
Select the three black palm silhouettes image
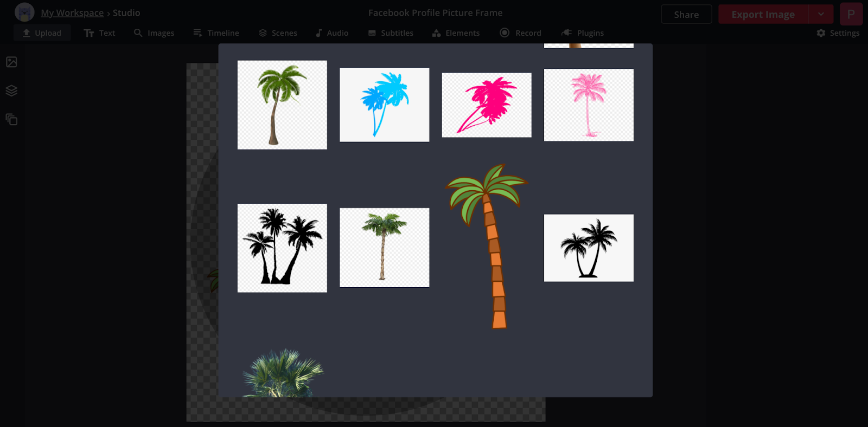pyautogui.click(x=282, y=248)
